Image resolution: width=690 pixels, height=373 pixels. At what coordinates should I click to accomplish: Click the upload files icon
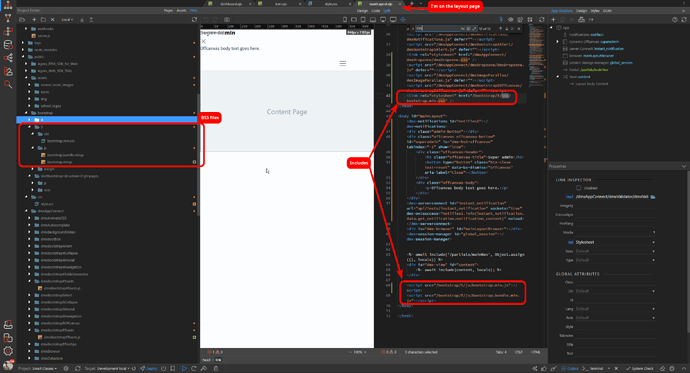pyautogui.click(x=91, y=19)
